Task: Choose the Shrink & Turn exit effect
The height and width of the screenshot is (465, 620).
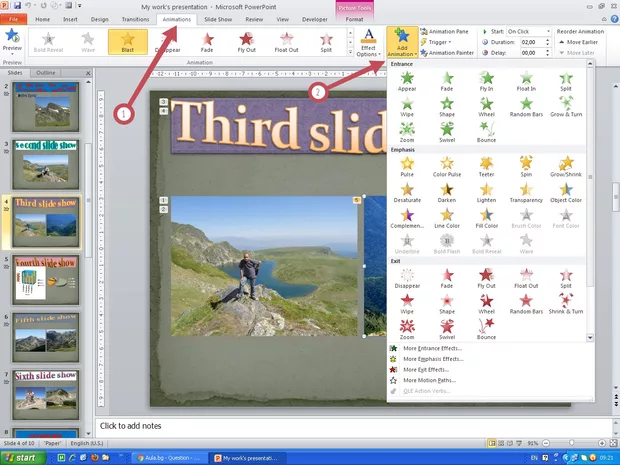Action: coord(566,305)
